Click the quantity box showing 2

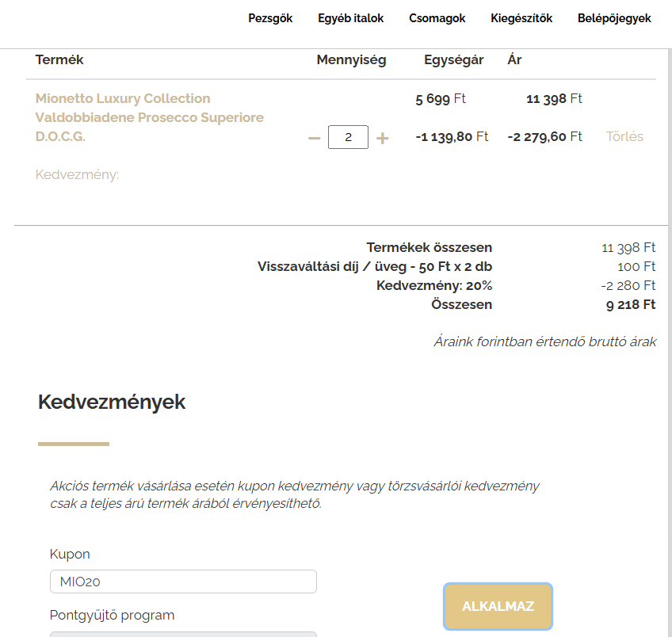tap(348, 137)
